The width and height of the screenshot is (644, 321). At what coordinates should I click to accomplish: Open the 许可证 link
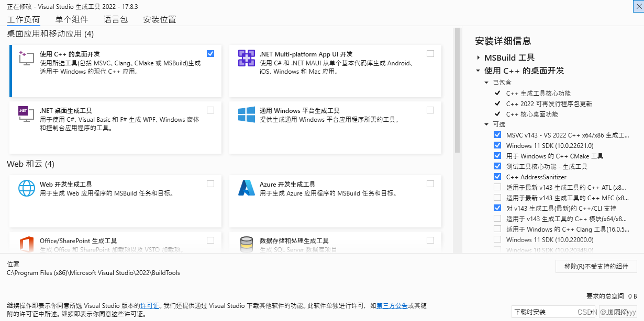pos(150,306)
